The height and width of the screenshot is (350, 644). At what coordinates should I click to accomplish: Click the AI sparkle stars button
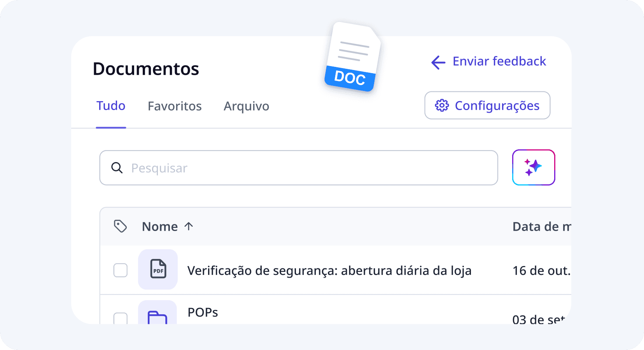coord(534,167)
